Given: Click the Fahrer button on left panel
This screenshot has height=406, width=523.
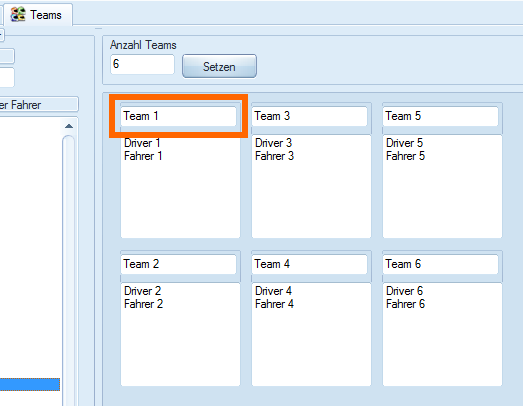Looking at the screenshot, I should click(38, 105).
